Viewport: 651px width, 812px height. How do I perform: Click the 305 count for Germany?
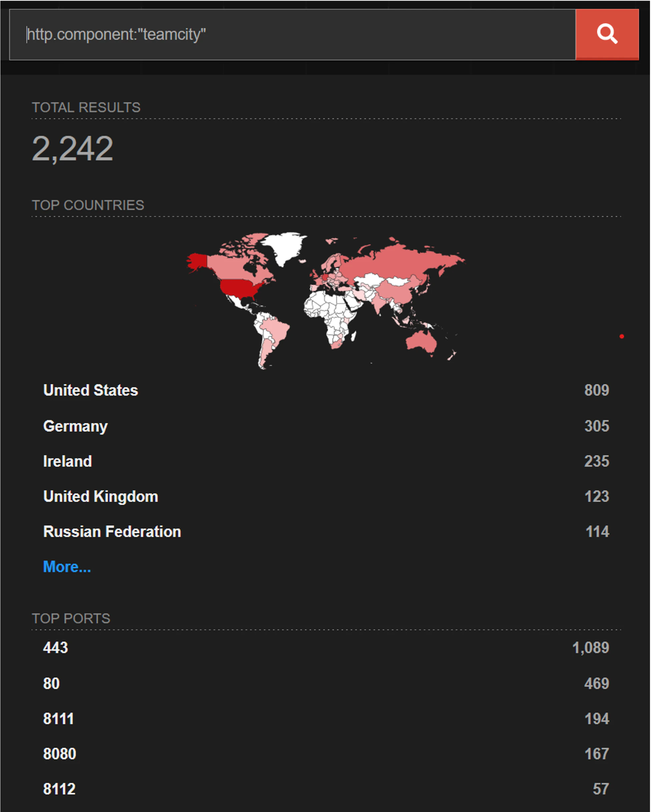point(597,426)
